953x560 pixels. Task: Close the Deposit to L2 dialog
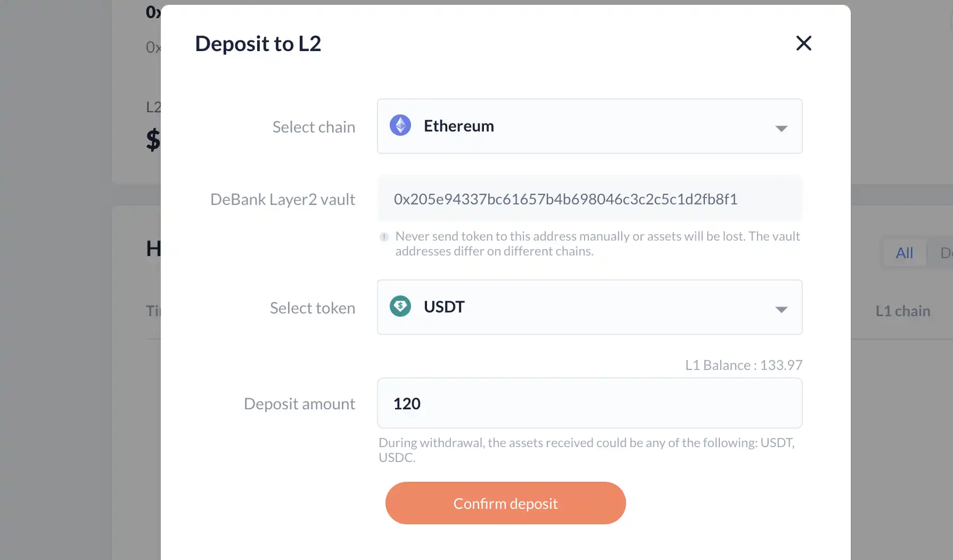coord(803,43)
